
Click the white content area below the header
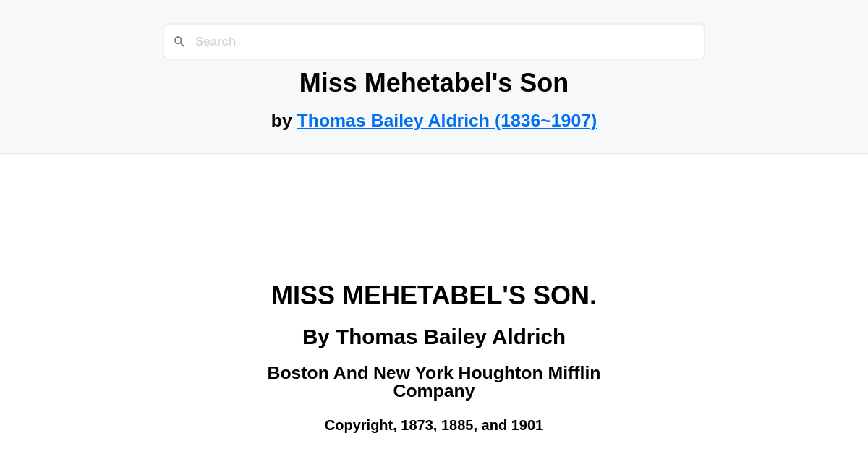(x=434, y=210)
